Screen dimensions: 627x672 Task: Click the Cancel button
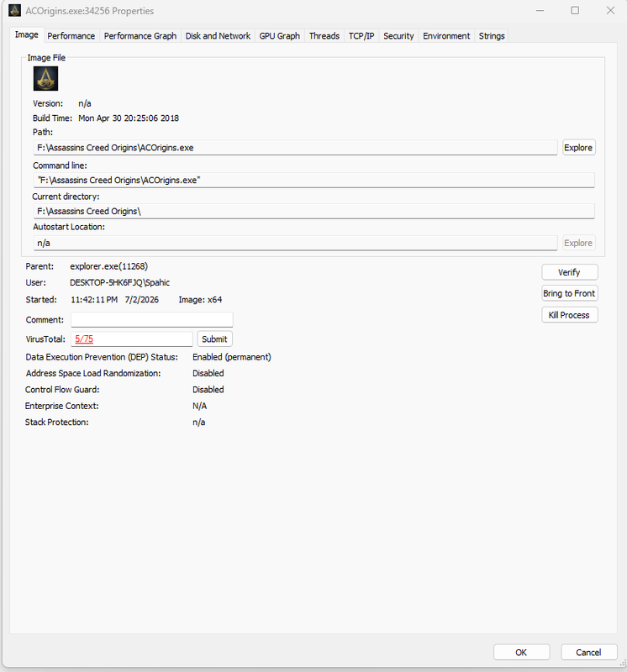coord(589,653)
